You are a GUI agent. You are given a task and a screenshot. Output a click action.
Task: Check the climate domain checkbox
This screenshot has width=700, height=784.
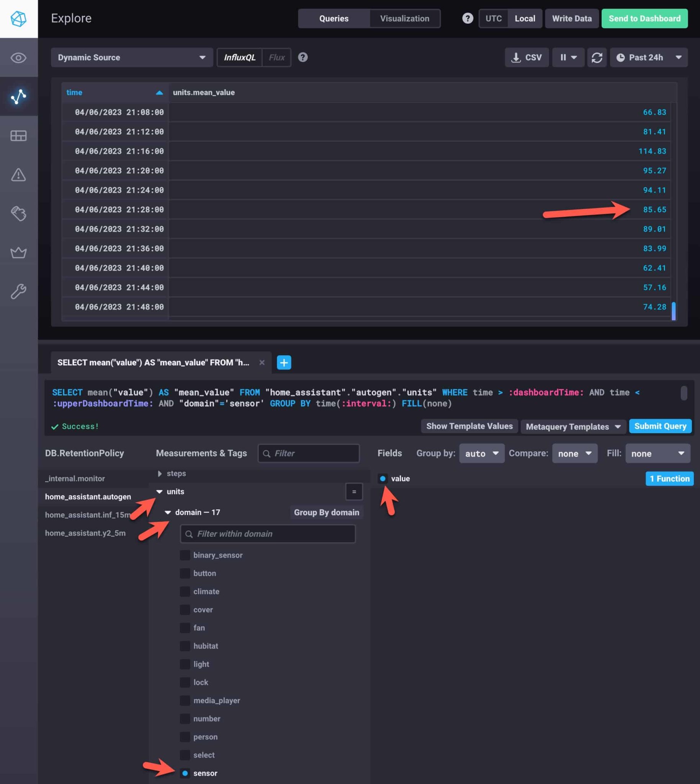(185, 591)
